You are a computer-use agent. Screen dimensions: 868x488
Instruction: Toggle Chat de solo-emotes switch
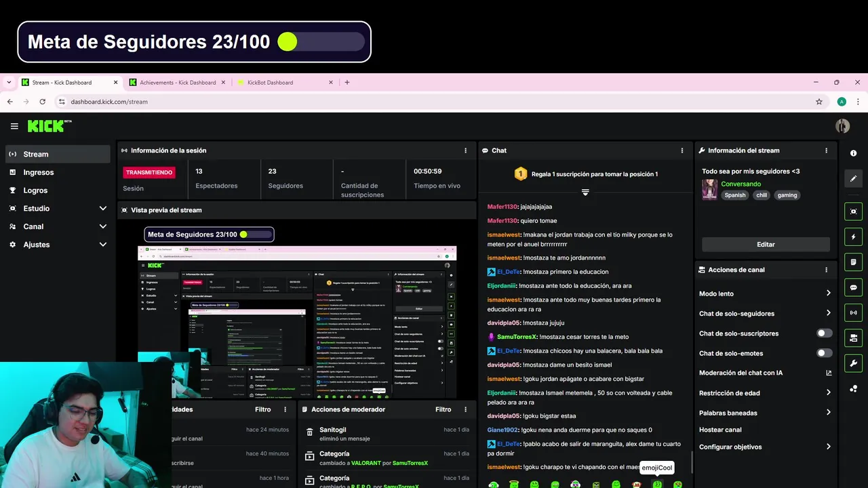(x=824, y=353)
